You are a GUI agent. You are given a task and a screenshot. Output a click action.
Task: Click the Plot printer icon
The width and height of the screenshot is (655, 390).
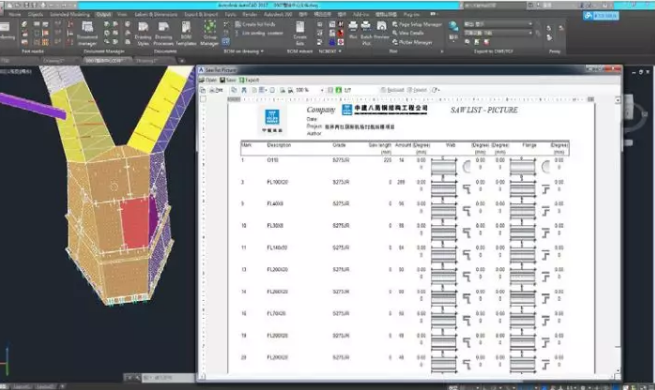tap(353, 30)
